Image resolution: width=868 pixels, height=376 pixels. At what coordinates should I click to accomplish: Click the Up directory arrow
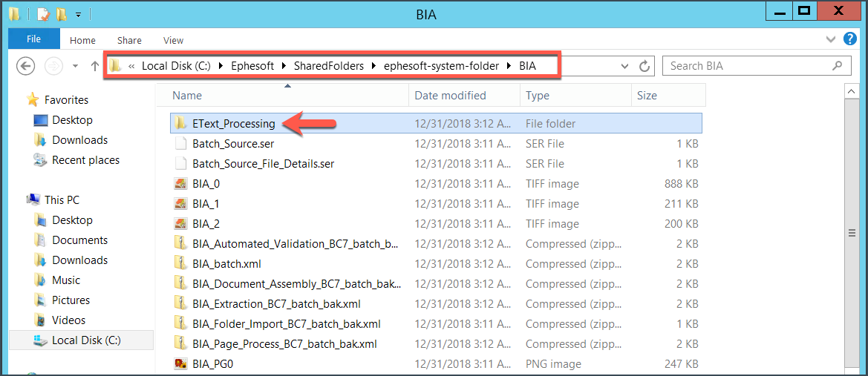click(94, 66)
